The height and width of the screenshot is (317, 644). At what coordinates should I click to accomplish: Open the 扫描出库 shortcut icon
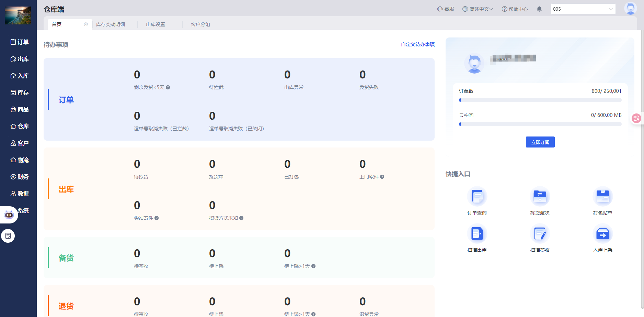[477, 234]
